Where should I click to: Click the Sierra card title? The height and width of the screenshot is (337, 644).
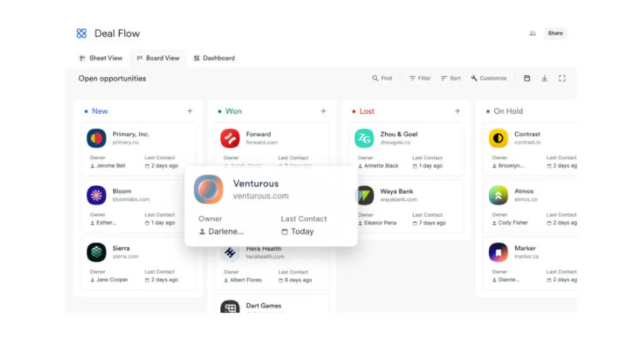click(121, 248)
